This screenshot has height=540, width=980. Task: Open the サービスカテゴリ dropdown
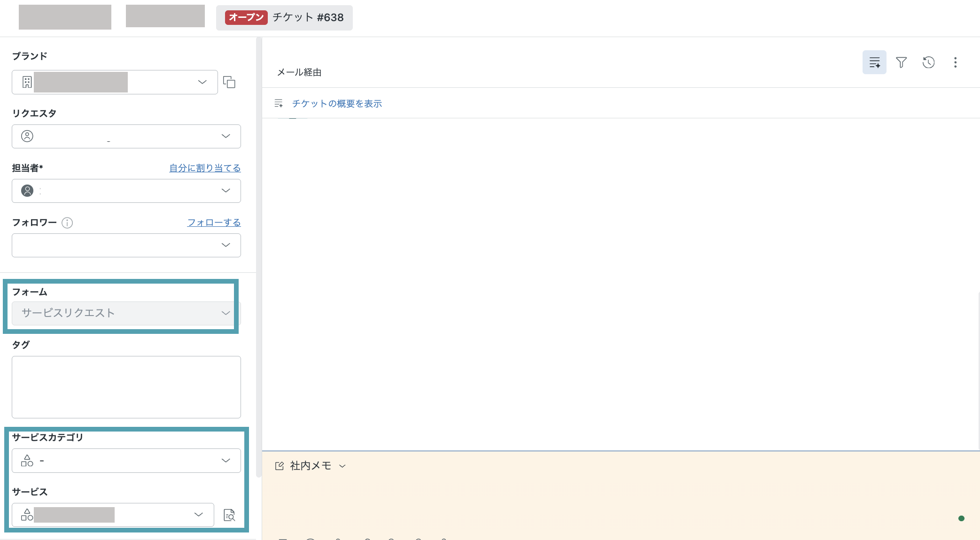(x=126, y=461)
